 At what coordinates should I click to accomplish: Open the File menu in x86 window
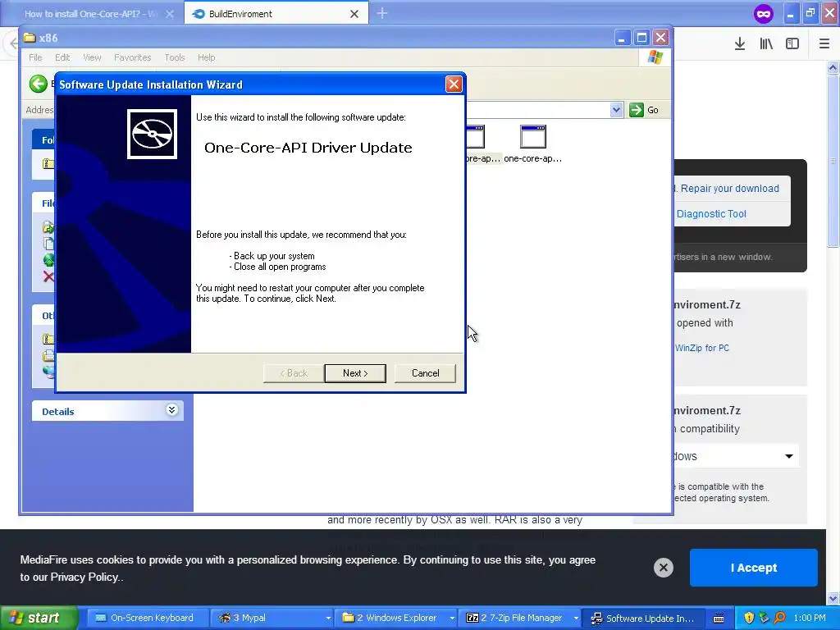pos(35,57)
